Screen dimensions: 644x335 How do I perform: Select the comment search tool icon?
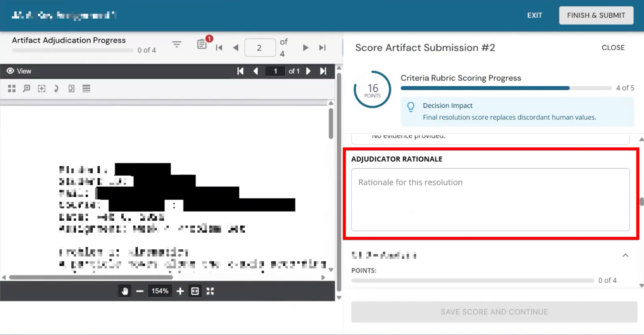point(26,89)
